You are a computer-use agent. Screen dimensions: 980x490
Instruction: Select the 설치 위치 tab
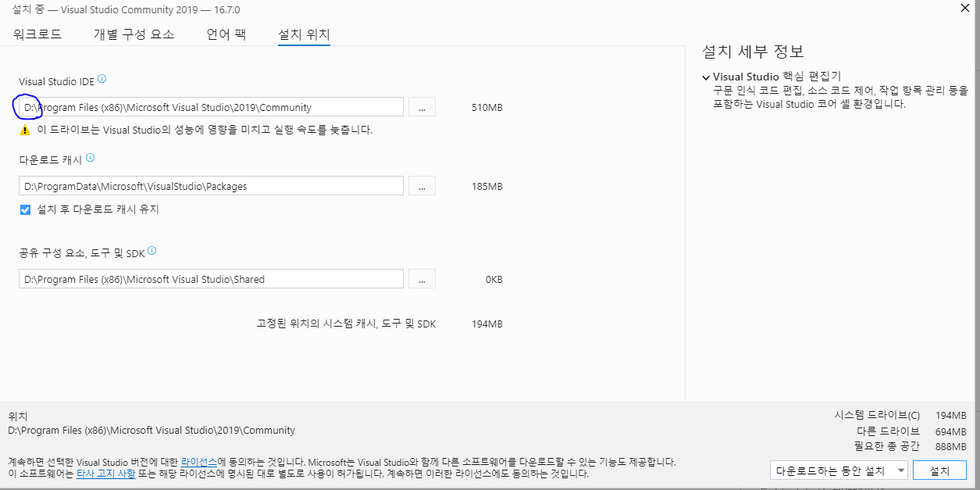[305, 34]
